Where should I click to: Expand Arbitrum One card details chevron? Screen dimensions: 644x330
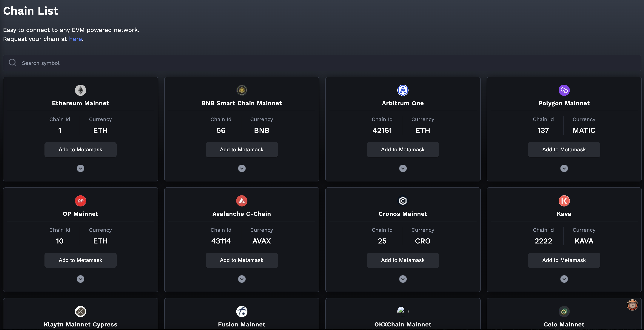click(x=403, y=168)
